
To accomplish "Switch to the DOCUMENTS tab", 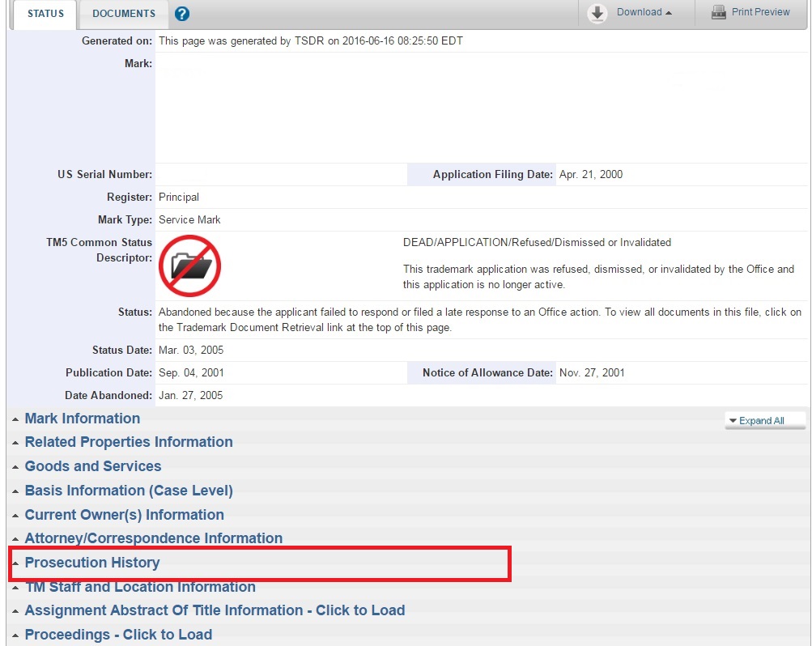I will pos(124,14).
